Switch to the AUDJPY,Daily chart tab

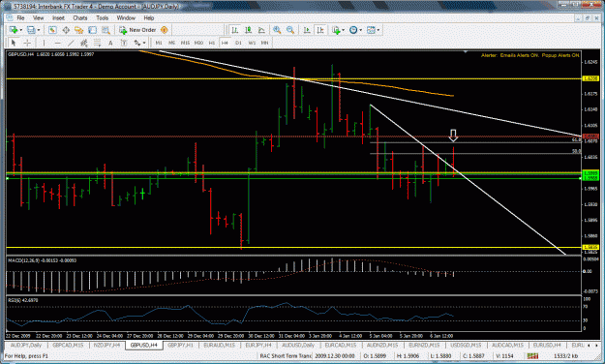coord(26,345)
